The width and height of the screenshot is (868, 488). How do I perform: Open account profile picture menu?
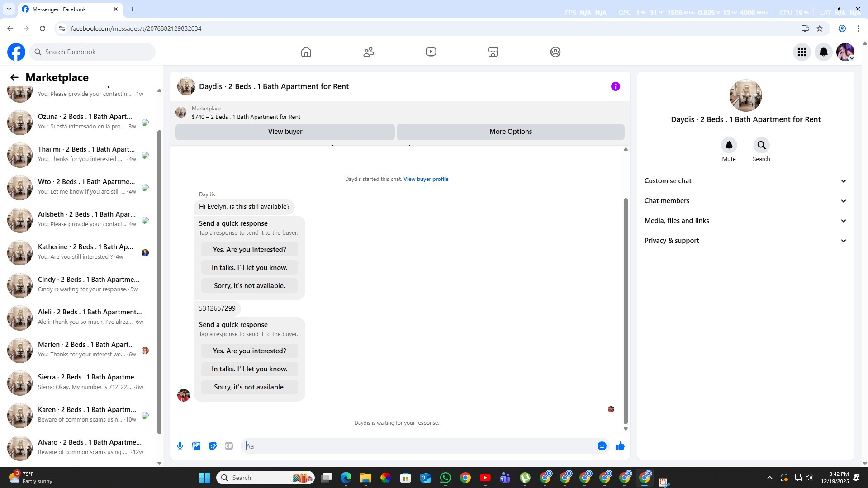coord(845,52)
